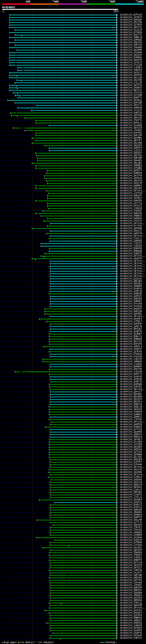146x644 pixels.
Task: Select the hit label UniRef100_Q4R568
Action: (x=131, y=241)
